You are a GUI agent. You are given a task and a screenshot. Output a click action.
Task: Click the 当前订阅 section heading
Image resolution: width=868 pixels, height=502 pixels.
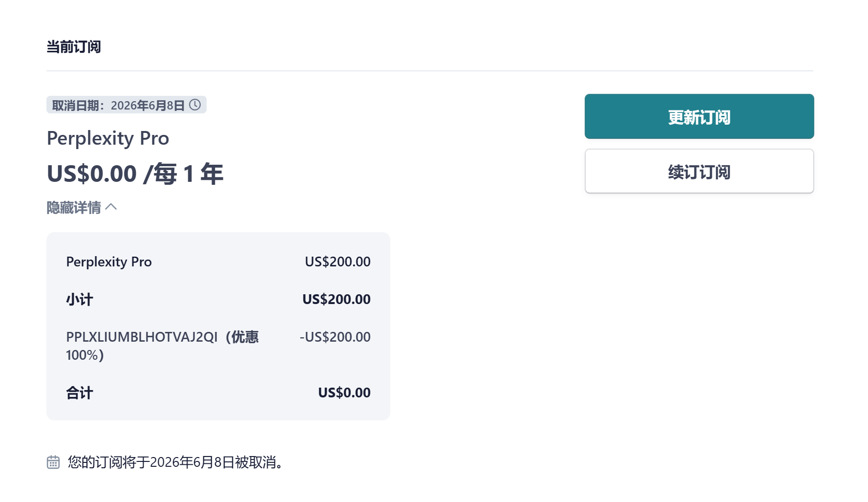[74, 47]
